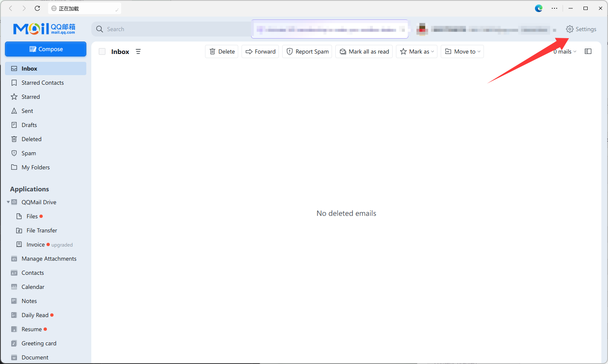Viewport: 608px width, 364px height.
Task: Open the Inbox filter list icon
Action: pos(138,51)
